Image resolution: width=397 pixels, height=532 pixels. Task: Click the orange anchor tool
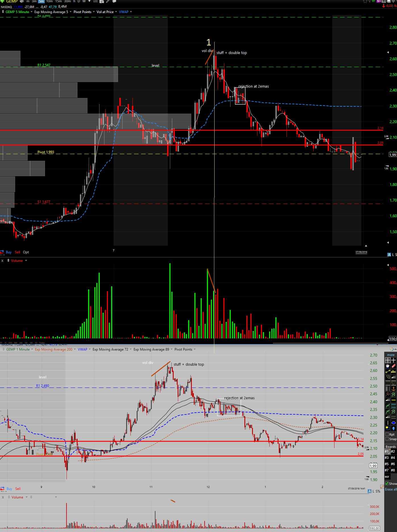tap(394, 388)
